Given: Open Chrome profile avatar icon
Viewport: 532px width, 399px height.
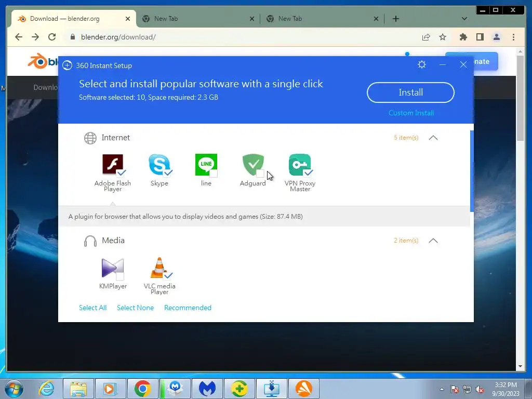Looking at the screenshot, I should [x=496, y=37].
